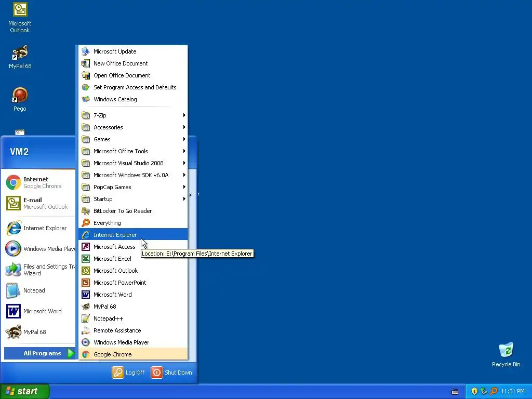Click the Microsoft Access icon
Screen dimensions: 532x399
pos(86,247)
